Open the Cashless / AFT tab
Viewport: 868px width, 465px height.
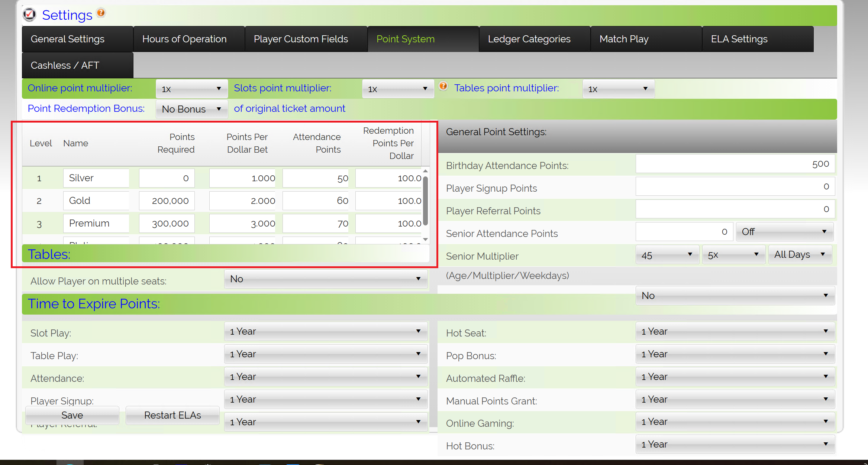click(x=78, y=65)
